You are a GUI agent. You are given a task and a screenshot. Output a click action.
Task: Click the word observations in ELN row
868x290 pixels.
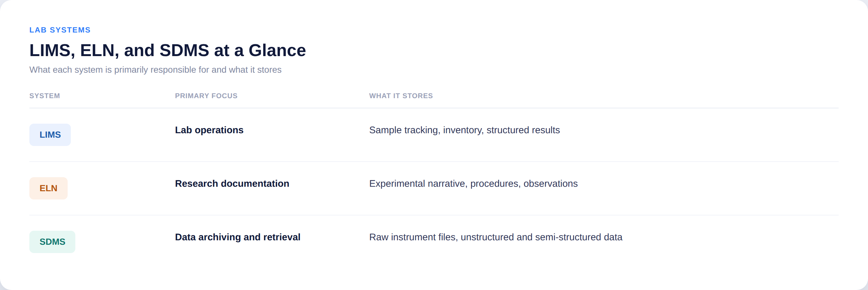click(550, 183)
